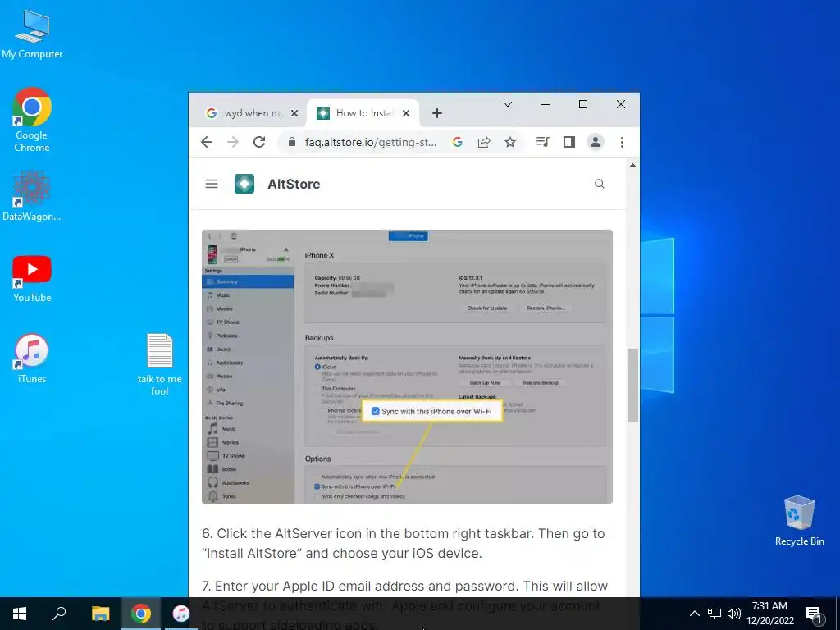The image size is (840, 630).
Task: Open Chrome's three-dot menu
Action: point(622,142)
